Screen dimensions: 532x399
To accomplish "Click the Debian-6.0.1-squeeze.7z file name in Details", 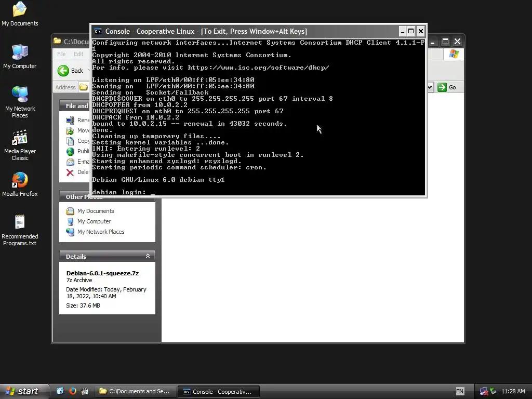I will tap(102, 273).
